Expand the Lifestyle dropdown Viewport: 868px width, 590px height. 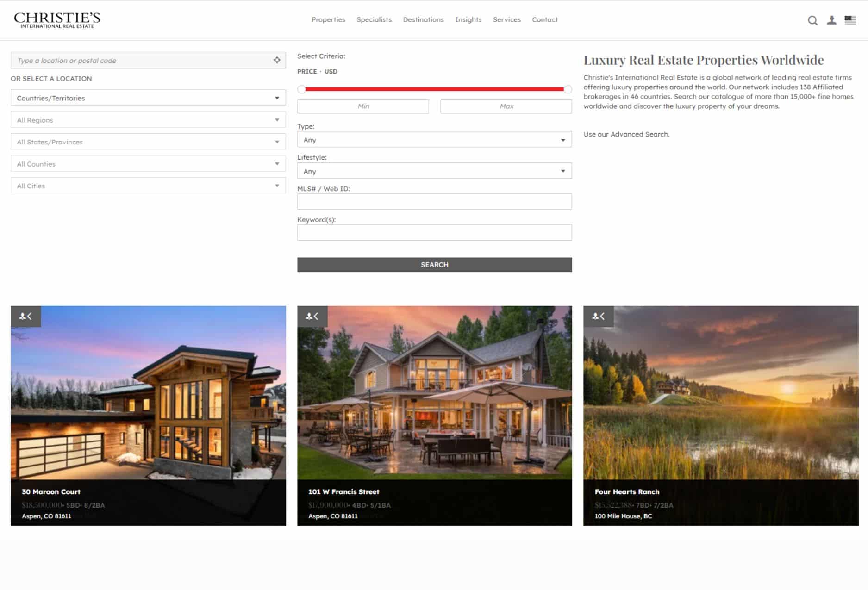click(x=434, y=171)
